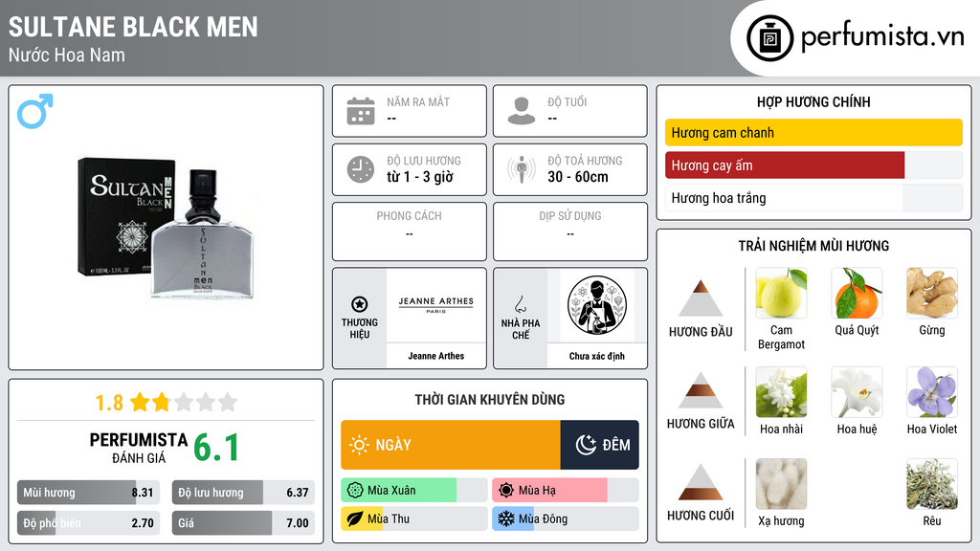Click the Hương cam chanh yellow bar
The width and height of the screenshot is (980, 551).
pos(813,132)
